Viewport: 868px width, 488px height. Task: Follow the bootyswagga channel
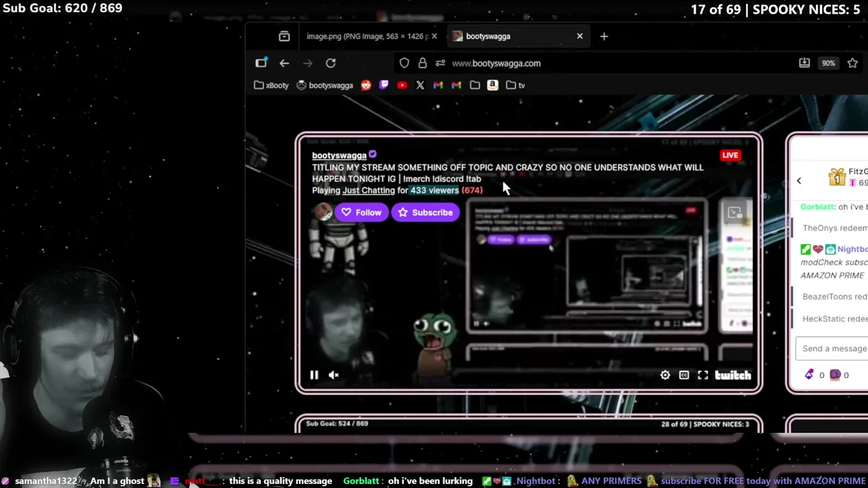click(361, 212)
